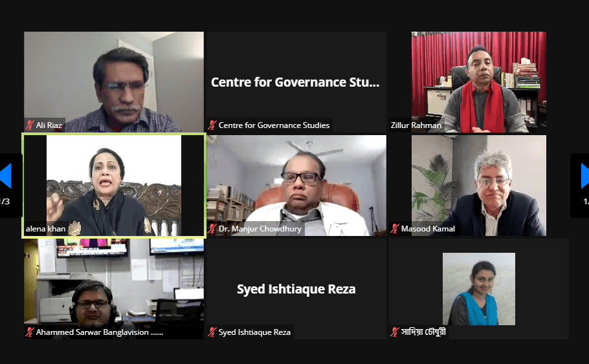
Task: Click muted mic icon for Centre for Governance Studies
Action: coord(212,125)
